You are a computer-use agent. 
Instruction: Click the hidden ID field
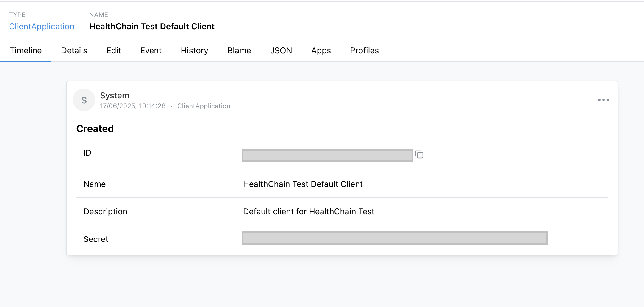pos(326,154)
